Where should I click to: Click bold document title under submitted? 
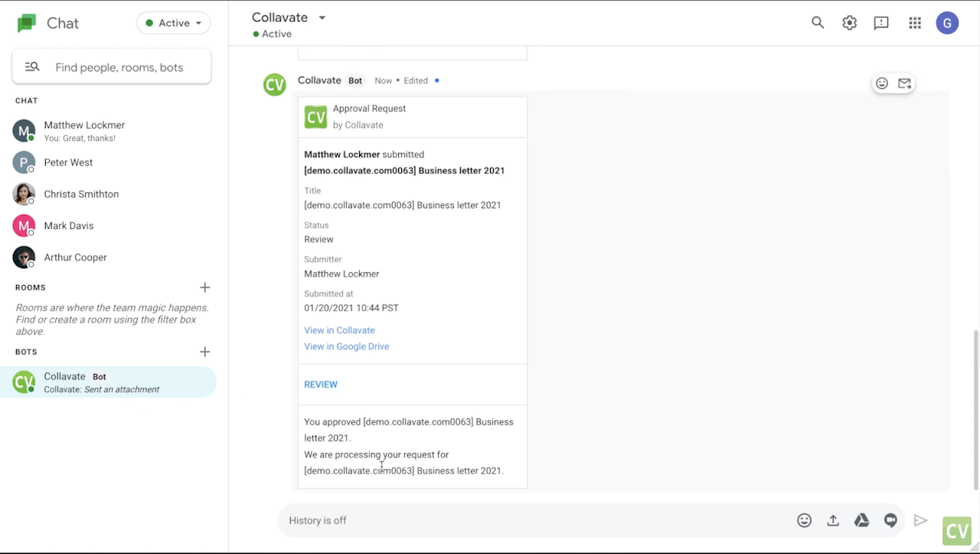click(x=404, y=171)
